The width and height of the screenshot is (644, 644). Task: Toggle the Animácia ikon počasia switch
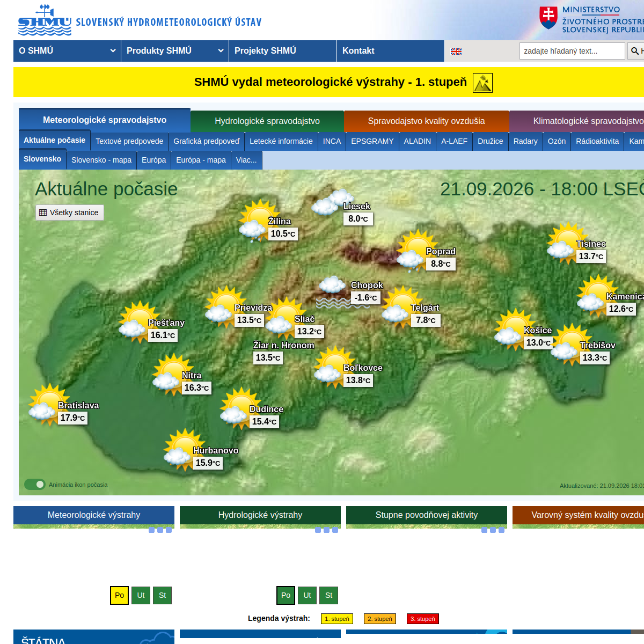click(35, 485)
